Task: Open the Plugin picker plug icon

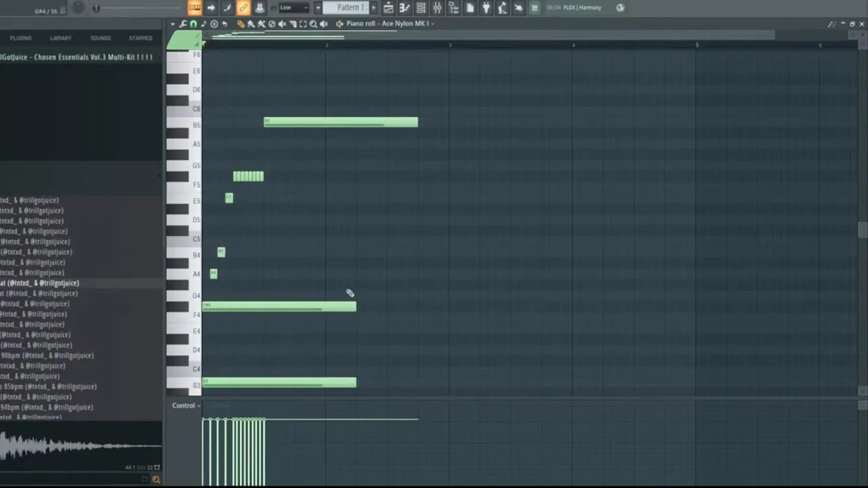Action: point(486,7)
